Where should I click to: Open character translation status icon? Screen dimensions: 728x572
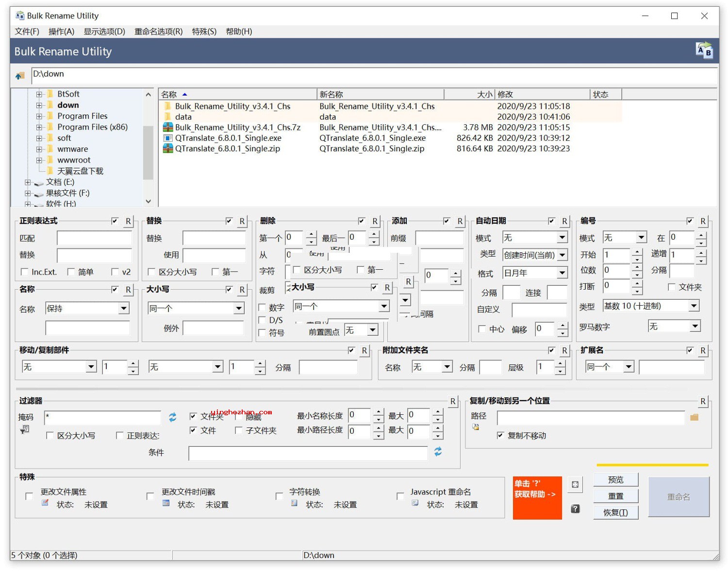coord(294,503)
